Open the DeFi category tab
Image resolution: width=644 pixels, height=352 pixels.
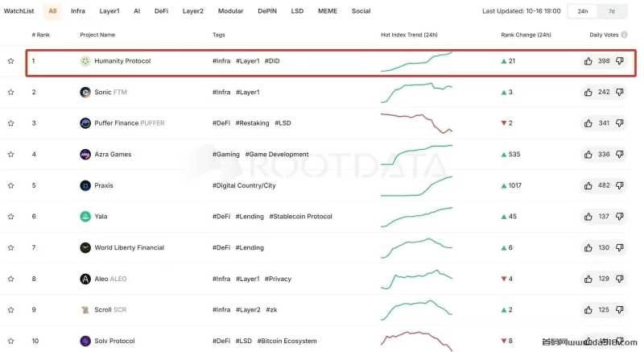[162, 11]
